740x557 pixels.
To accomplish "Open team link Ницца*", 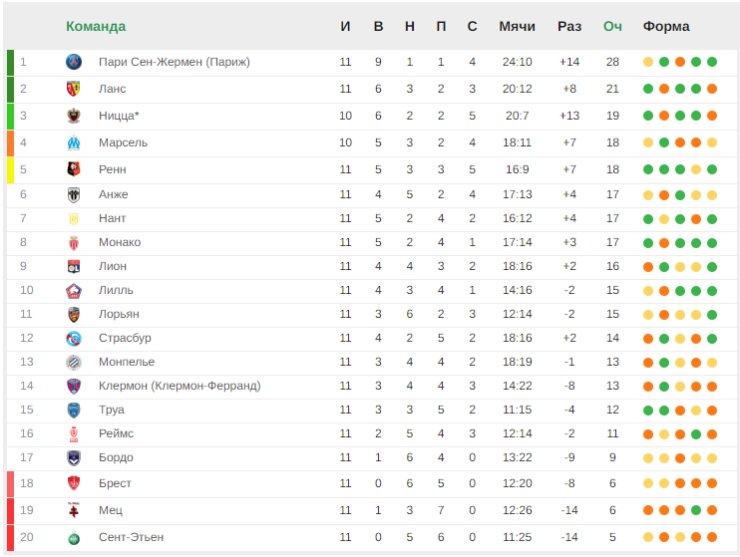I will [119, 116].
